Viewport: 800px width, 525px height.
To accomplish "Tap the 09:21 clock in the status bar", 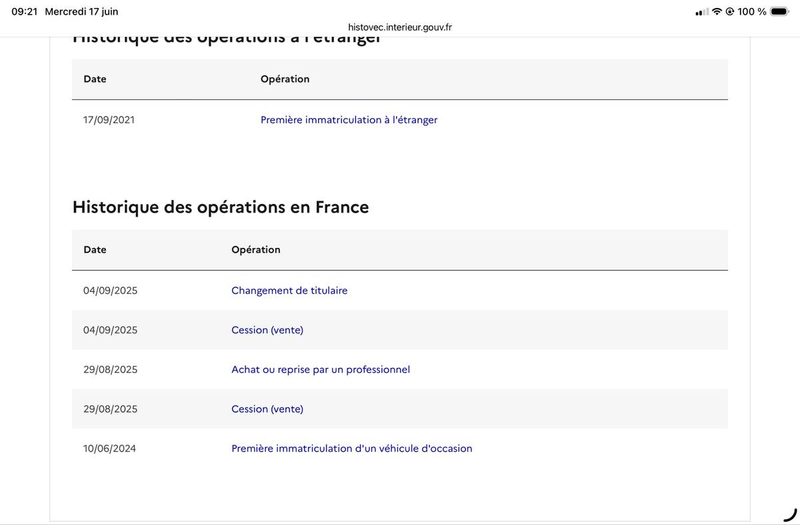I will click(x=24, y=11).
